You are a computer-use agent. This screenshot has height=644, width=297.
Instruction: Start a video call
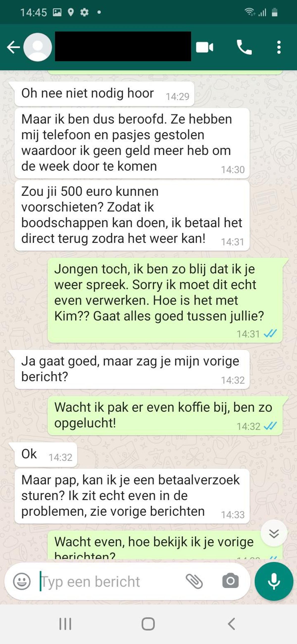[x=205, y=47]
